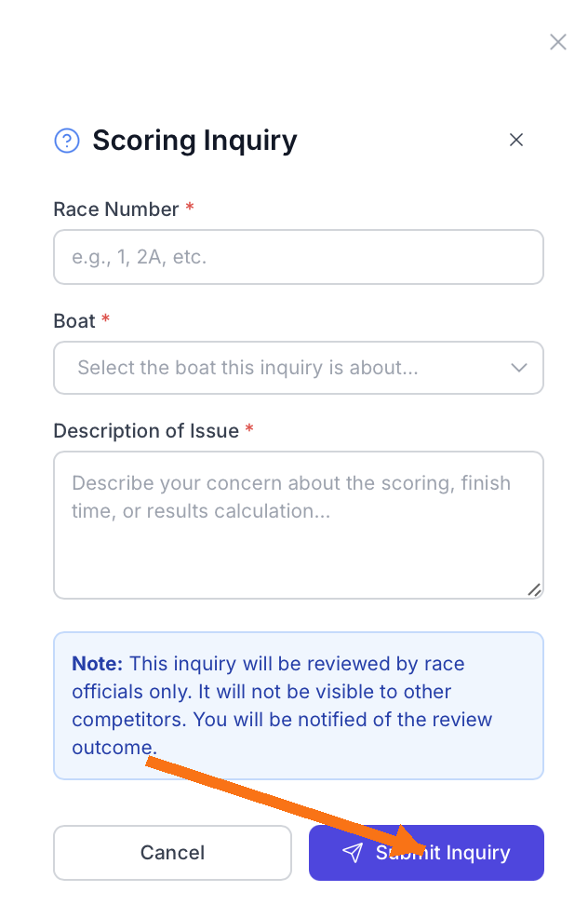Click the Race Number field label
This screenshot has height=905, width=588.
tap(114, 209)
